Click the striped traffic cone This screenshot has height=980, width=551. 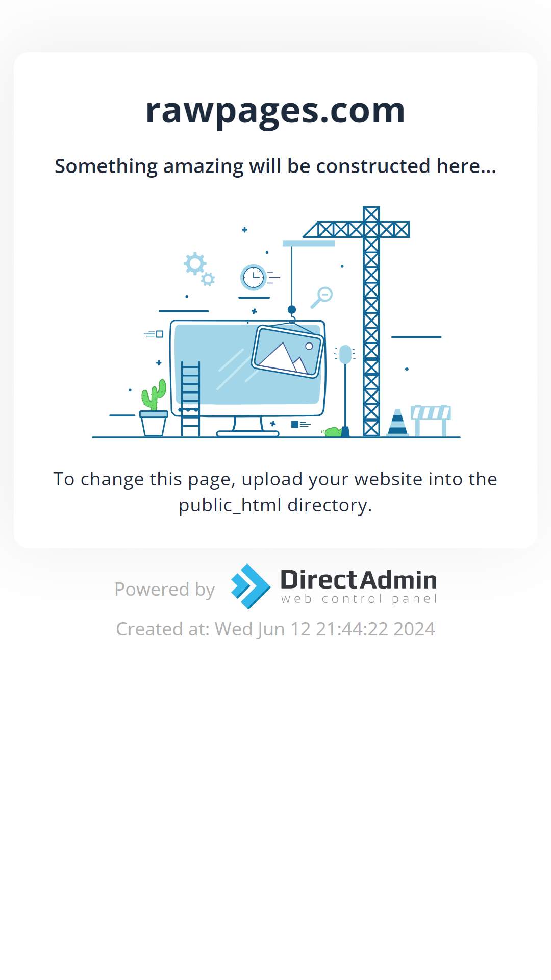[397, 423]
